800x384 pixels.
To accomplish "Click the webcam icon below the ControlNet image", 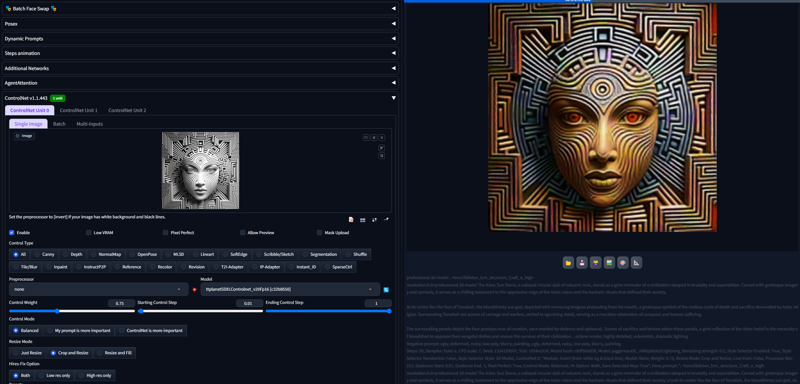I will pos(363,220).
